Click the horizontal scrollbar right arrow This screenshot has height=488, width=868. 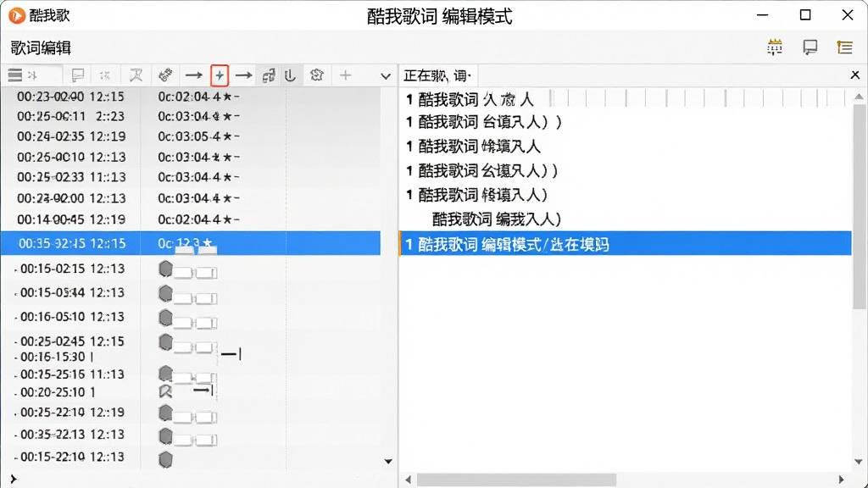pyautogui.click(x=841, y=480)
